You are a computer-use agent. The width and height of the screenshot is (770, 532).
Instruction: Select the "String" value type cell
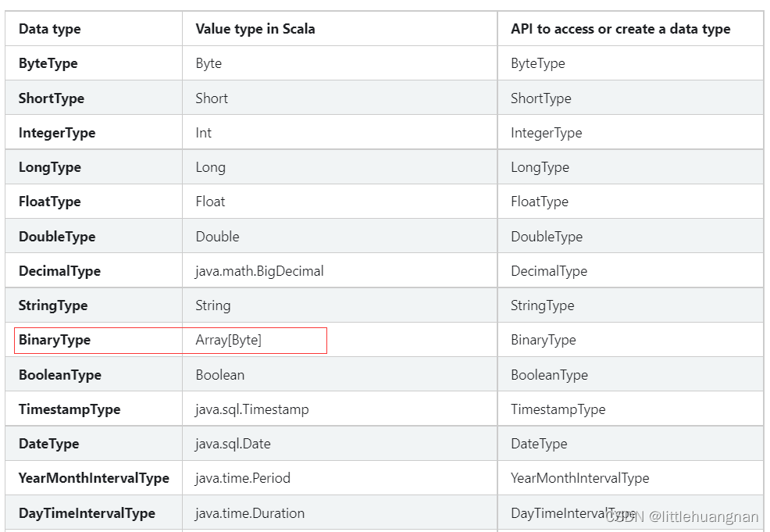pyautogui.click(x=213, y=305)
